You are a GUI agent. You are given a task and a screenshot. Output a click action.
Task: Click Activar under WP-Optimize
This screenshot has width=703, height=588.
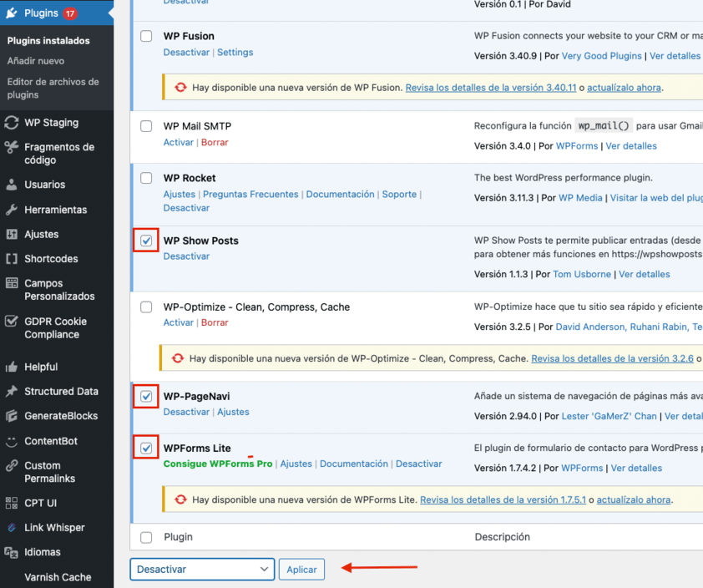(x=179, y=322)
